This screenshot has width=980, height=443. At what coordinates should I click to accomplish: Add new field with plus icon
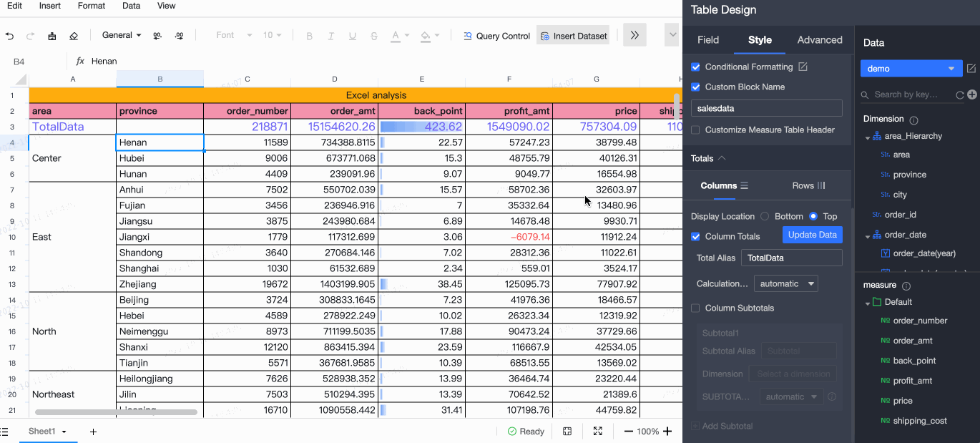point(971,94)
